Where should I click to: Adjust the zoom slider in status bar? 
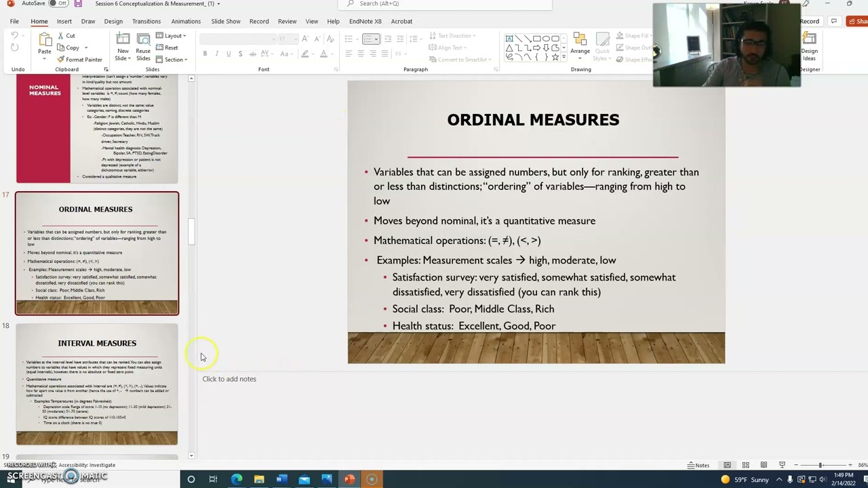point(821,465)
